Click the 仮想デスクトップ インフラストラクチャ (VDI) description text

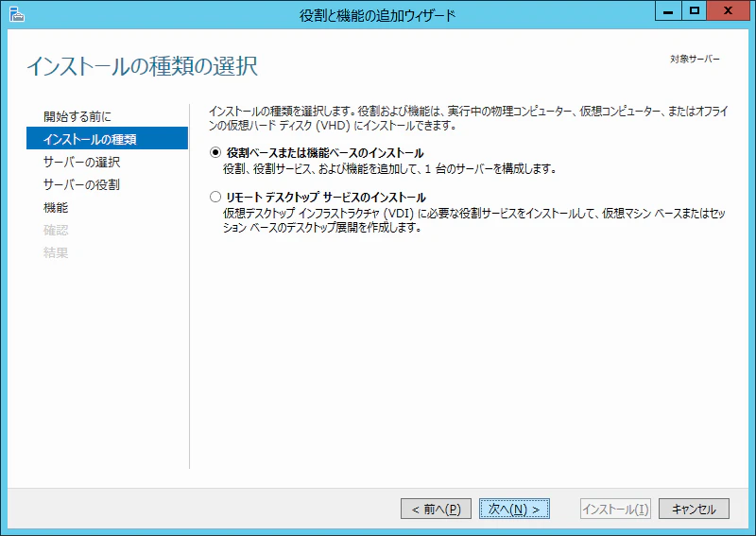(x=474, y=220)
